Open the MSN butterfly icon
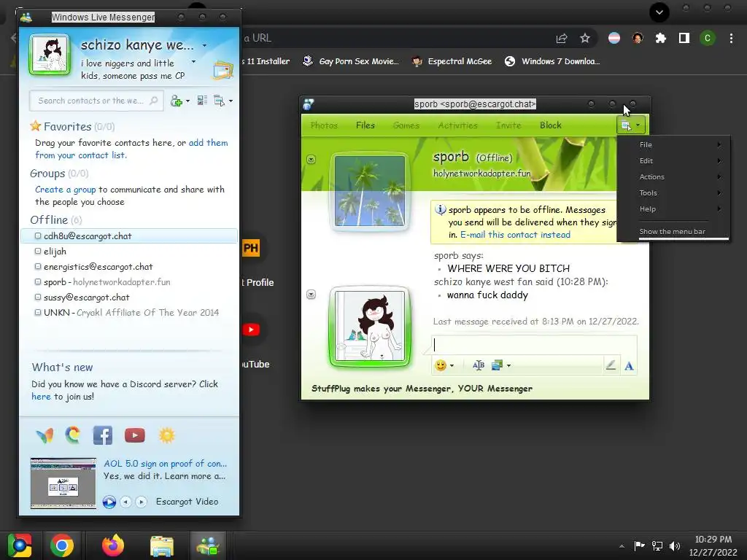The height and width of the screenshot is (560, 747). 44,435
